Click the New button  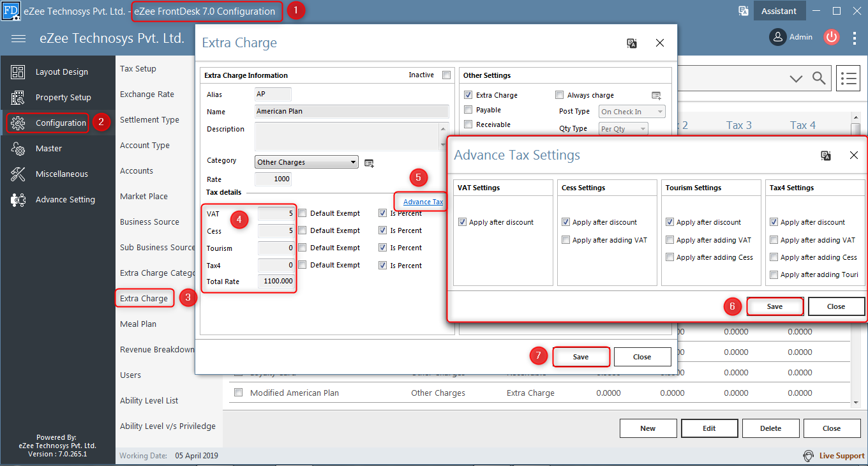(648, 428)
